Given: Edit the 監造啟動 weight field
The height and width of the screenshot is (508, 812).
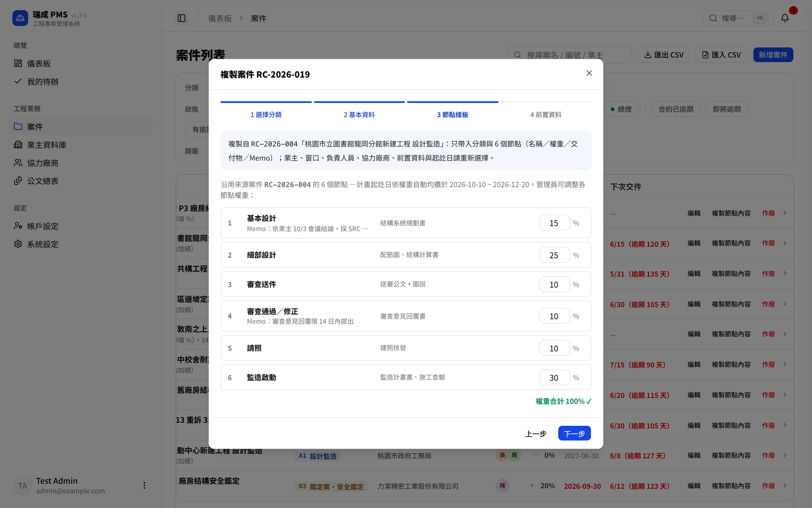Looking at the screenshot, I should [554, 378].
